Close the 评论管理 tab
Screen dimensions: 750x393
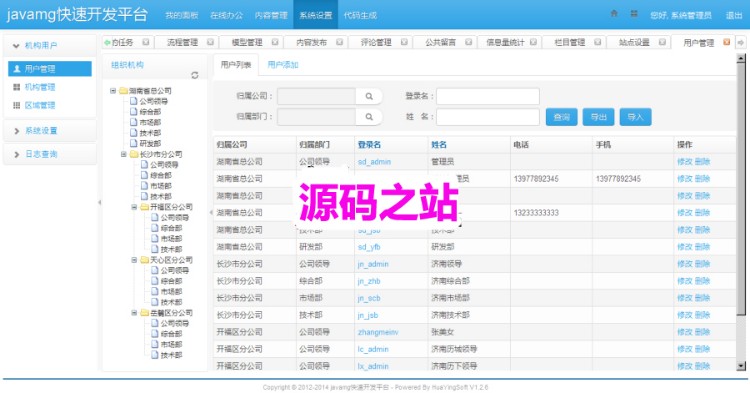[x=404, y=42]
